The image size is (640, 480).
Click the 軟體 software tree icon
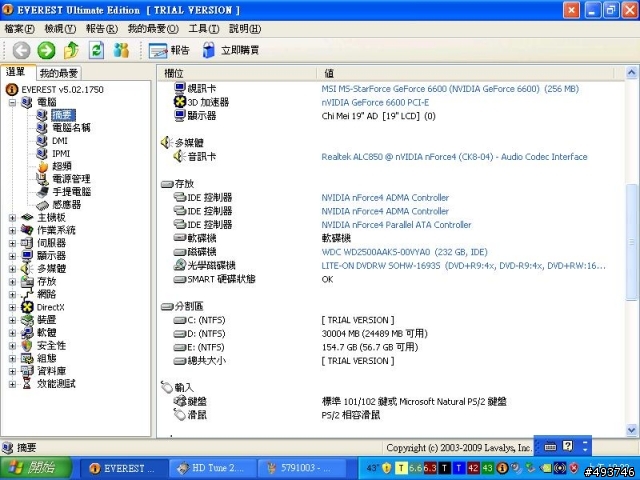(x=27, y=333)
